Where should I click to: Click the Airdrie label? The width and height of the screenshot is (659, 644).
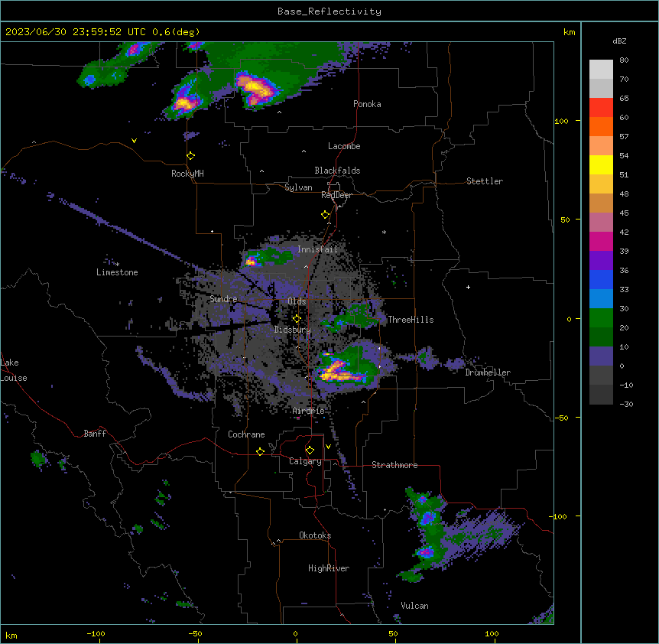point(309,411)
